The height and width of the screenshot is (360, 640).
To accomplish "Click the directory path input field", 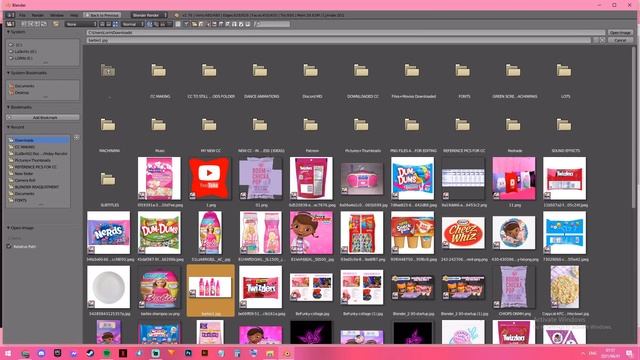I will tap(345, 32).
